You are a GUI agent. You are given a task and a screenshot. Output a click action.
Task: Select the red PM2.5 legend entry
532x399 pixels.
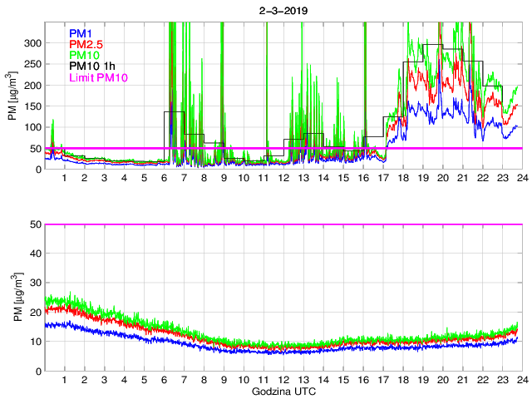pyautogui.click(x=86, y=43)
